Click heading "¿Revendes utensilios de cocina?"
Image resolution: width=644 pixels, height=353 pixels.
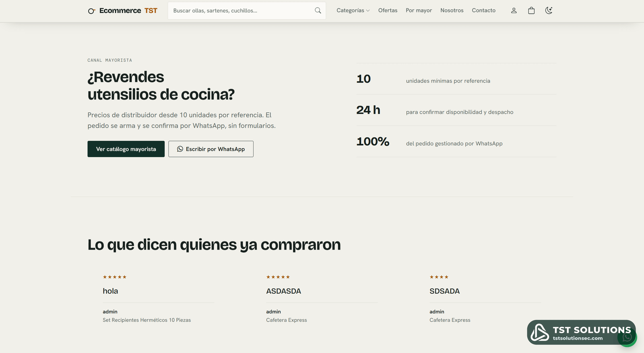(x=161, y=85)
